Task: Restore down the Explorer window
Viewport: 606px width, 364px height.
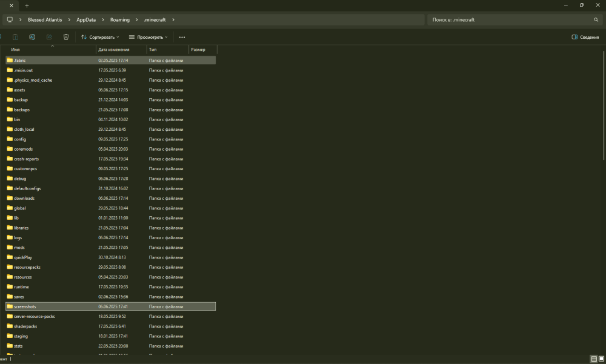Action: pos(582,5)
